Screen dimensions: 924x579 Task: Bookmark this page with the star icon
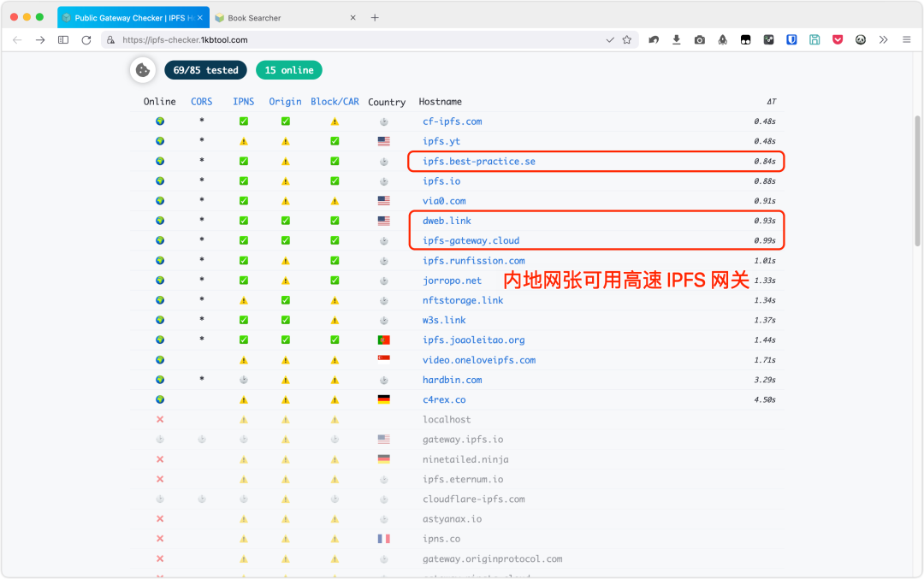627,40
